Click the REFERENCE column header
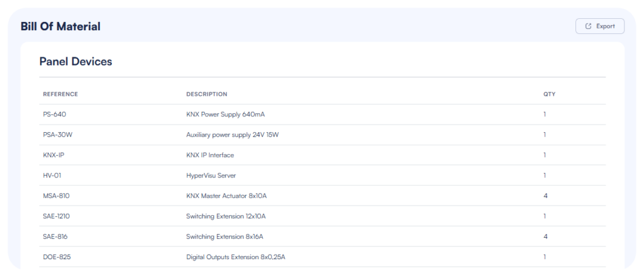Screen dimensions: 644x278 coord(60,94)
